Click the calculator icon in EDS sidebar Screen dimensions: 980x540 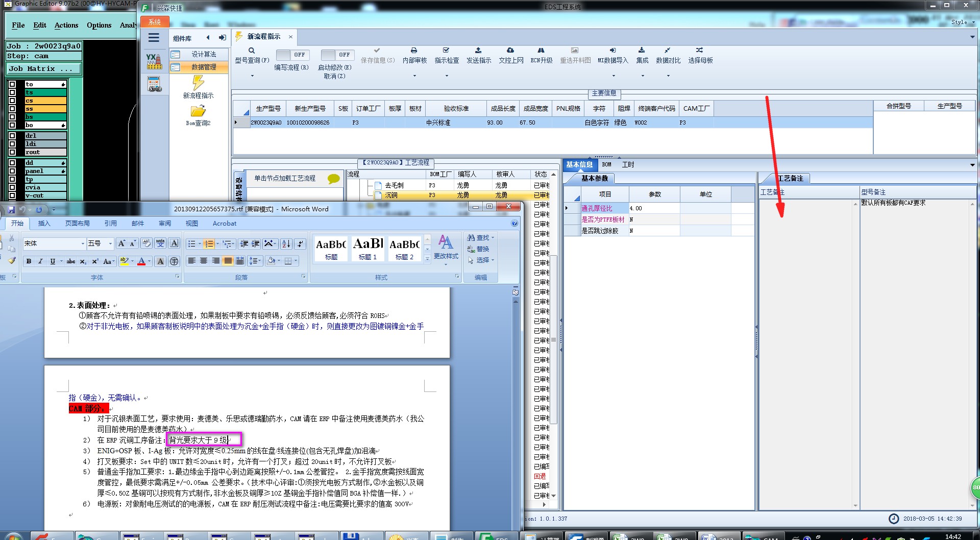point(154,84)
